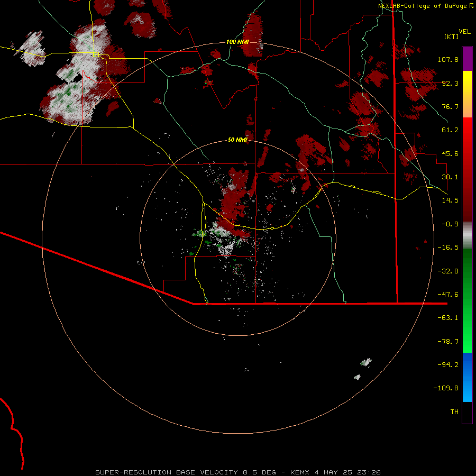Click the 76.7 velocity scale value
This screenshot has width=476, height=476.
click(450, 106)
